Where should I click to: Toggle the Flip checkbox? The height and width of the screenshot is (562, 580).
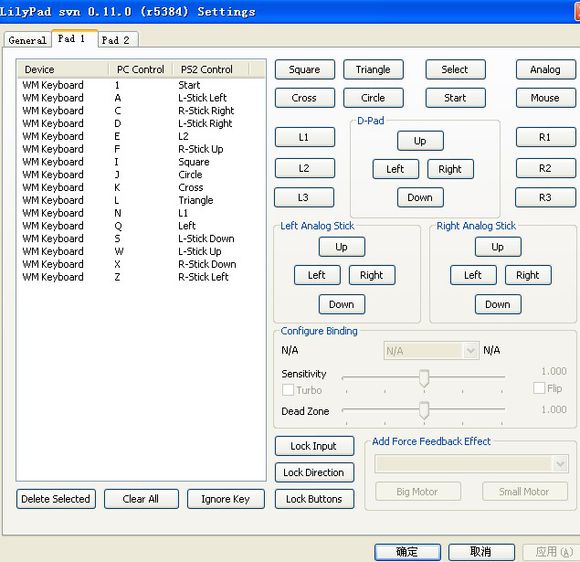pos(539,388)
